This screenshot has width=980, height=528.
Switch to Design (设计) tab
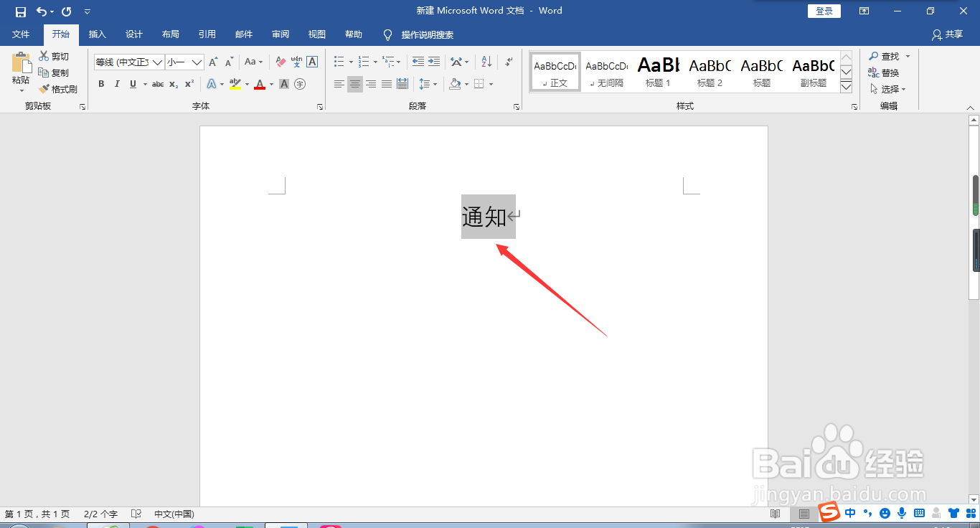134,34
